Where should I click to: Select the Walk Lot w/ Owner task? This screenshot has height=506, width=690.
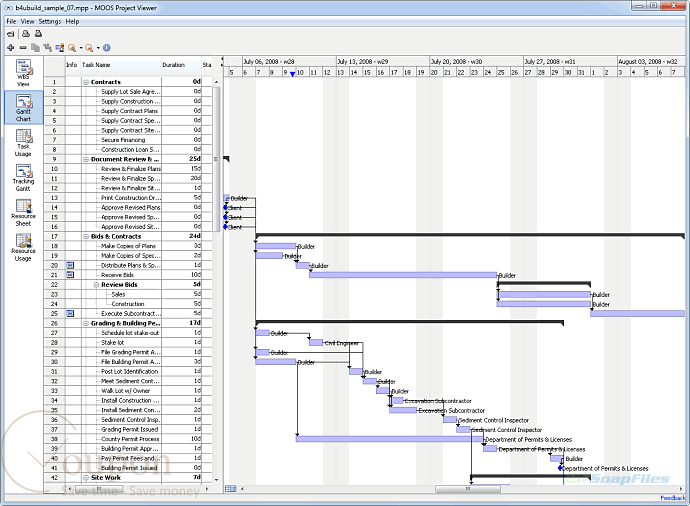coord(125,391)
